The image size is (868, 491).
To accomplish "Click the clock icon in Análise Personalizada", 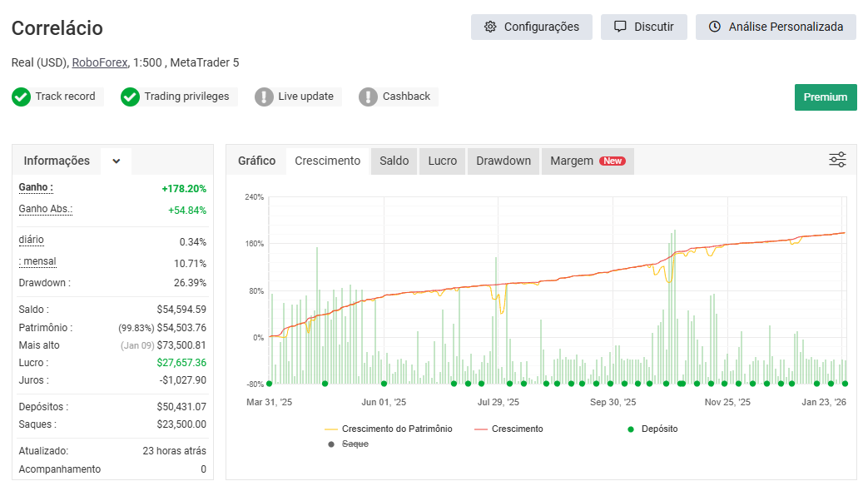I will tap(715, 27).
